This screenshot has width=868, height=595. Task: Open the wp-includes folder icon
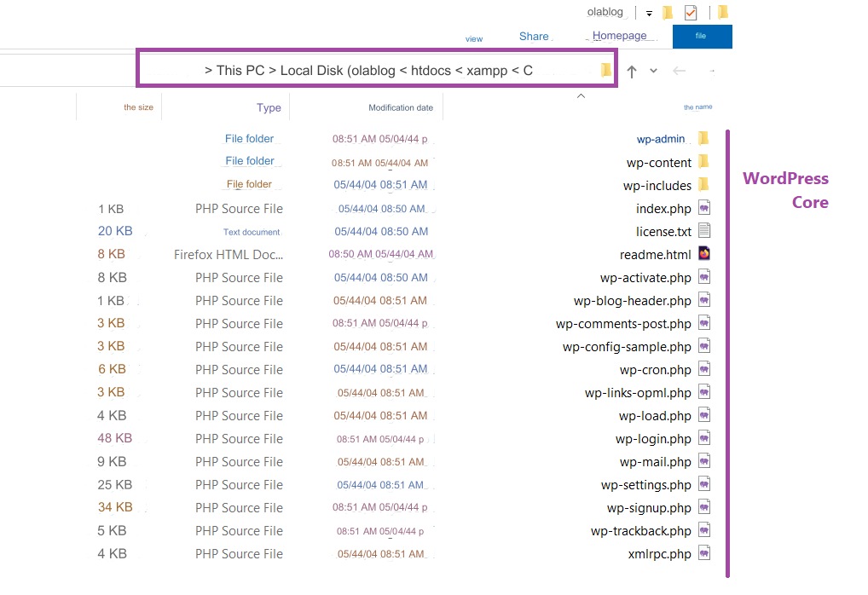(x=703, y=184)
